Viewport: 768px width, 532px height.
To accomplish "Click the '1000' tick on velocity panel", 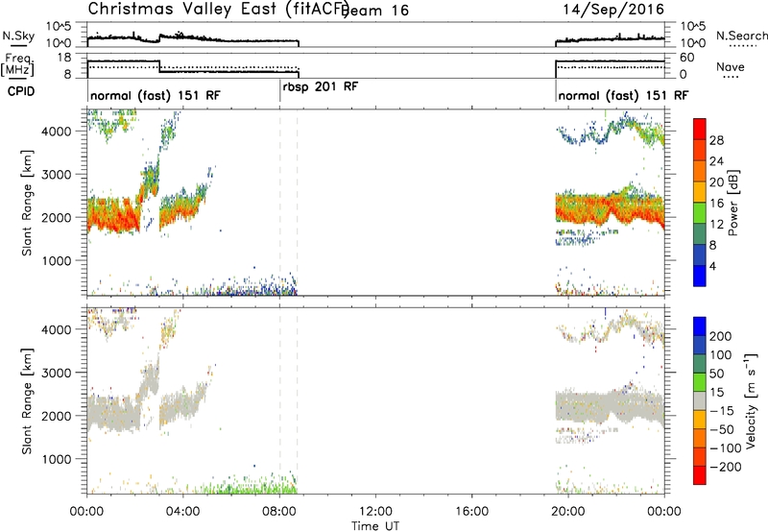I will [57, 459].
